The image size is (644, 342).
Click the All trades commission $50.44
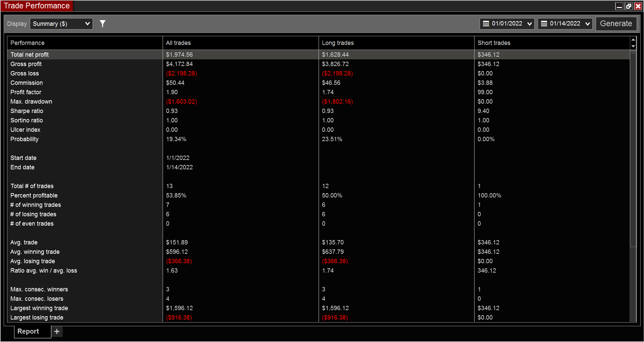[175, 83]
